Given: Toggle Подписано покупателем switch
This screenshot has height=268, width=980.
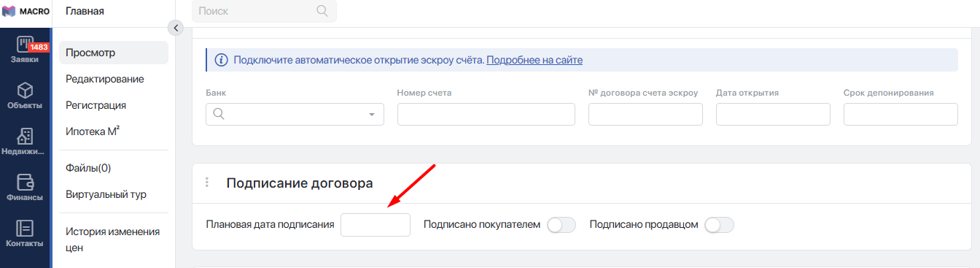Looking at the screenshot, I should point(561,225).
